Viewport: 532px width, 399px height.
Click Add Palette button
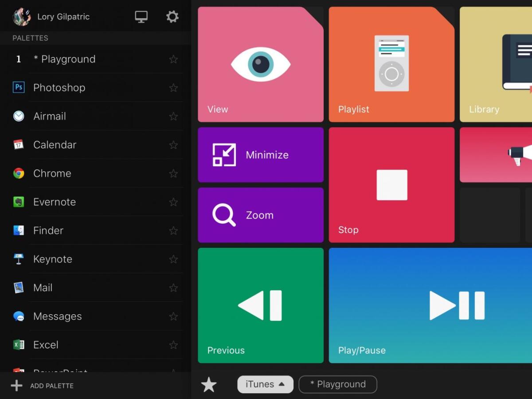tap(43, 386)
